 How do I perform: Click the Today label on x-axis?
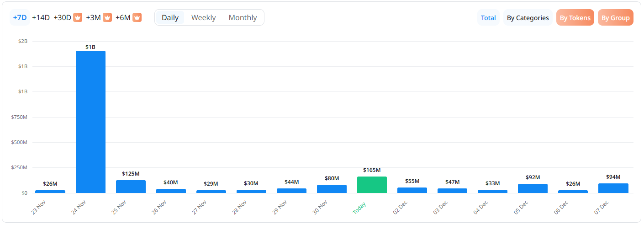click(359, 208)
